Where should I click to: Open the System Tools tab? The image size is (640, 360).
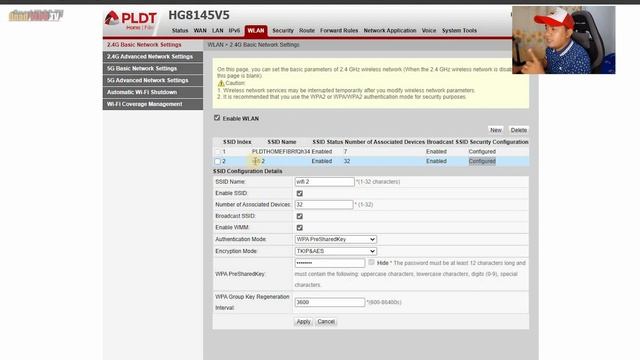(459, 31)
